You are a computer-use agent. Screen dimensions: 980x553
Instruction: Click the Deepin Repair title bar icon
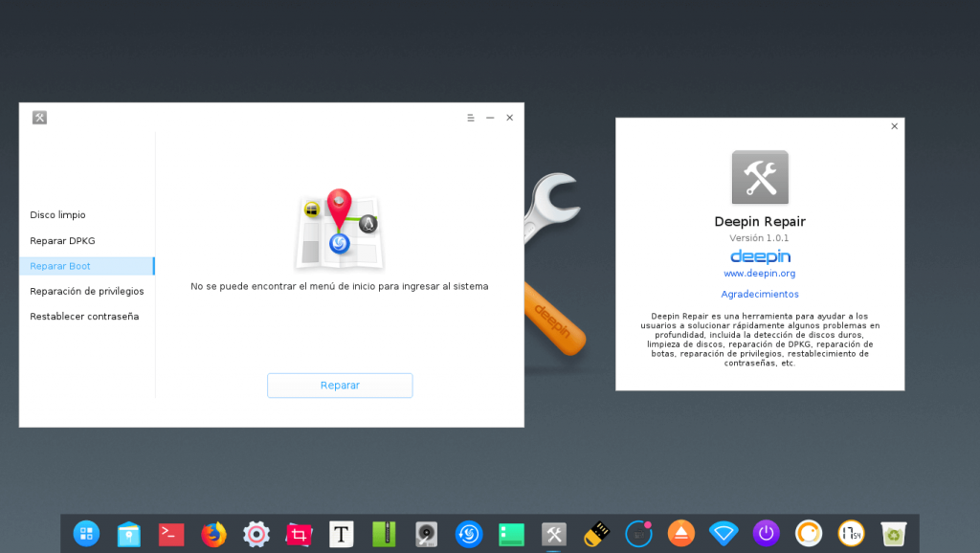[39, 118]
